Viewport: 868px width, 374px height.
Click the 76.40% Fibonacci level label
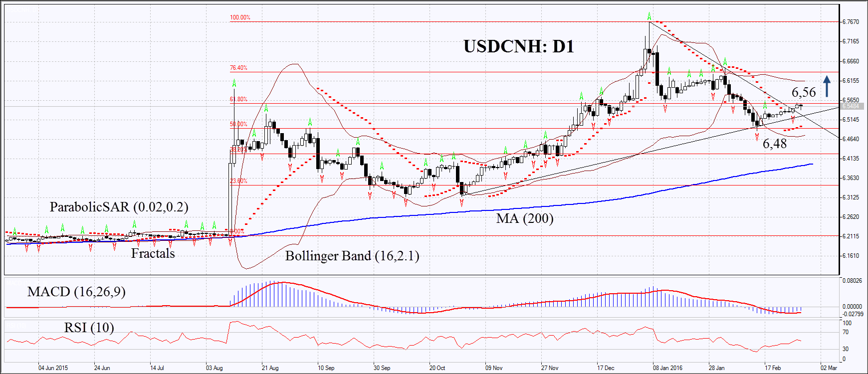[238, 68]
